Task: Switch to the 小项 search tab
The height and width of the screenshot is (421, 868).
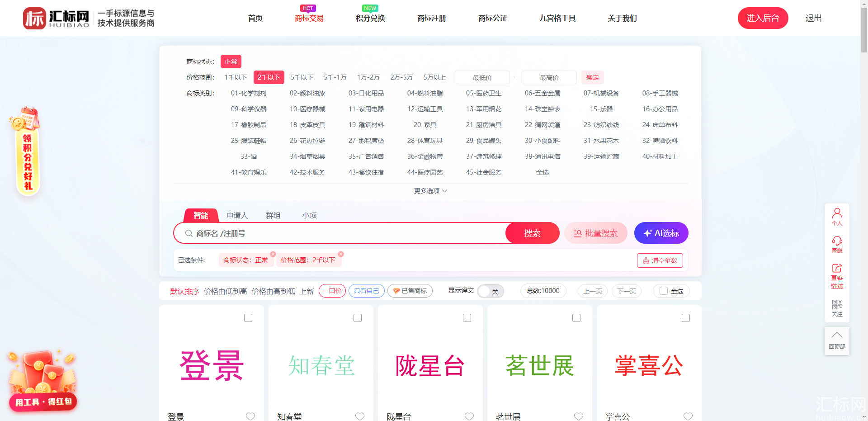Action: coord(310,215)
